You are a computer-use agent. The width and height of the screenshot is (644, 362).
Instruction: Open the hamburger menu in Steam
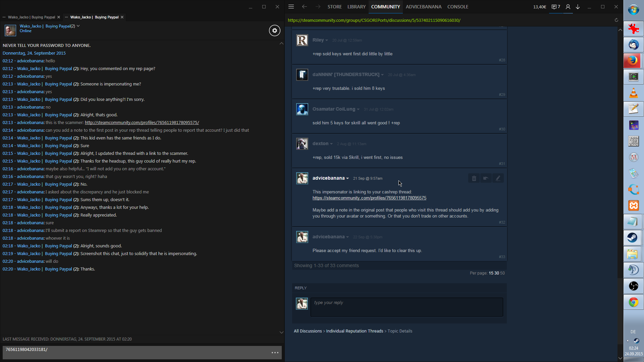click(291, 7)
